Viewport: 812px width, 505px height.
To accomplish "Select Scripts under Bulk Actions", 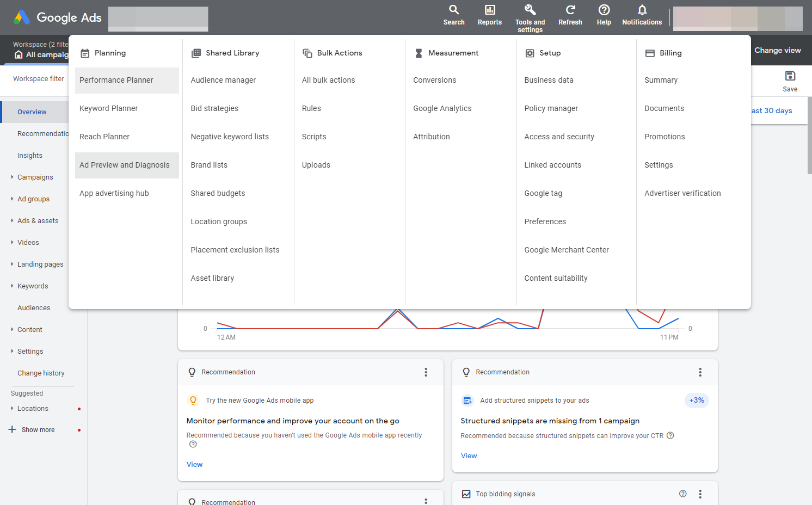I will pyautogui.click(x=314, y=137).
